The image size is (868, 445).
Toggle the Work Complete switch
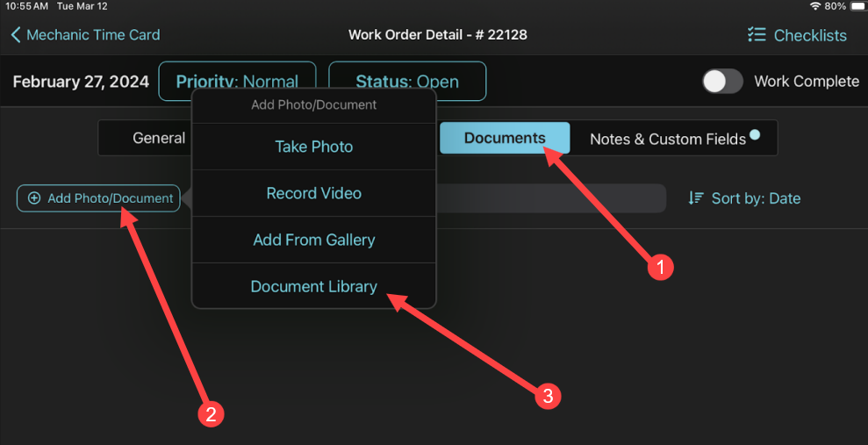tap(722, 82)
